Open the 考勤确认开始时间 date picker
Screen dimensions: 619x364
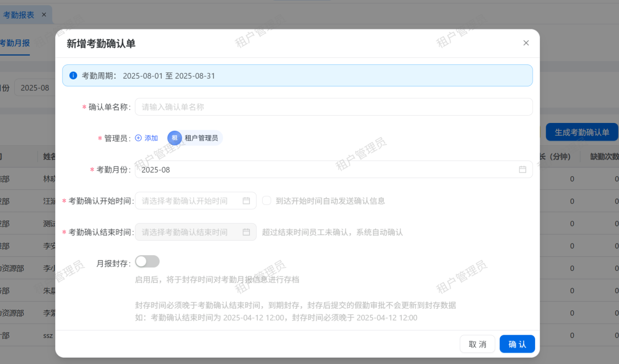coord(190,201)
